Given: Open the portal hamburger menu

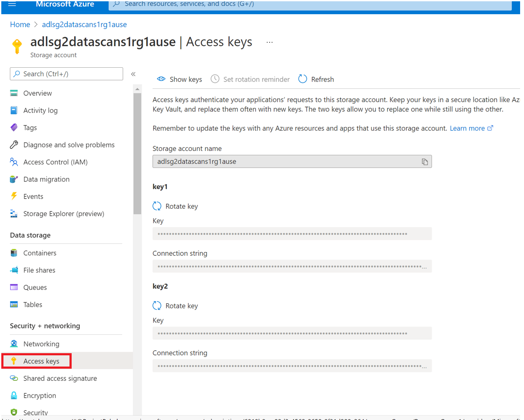Looking at the screenshot, I should (12, 5).
